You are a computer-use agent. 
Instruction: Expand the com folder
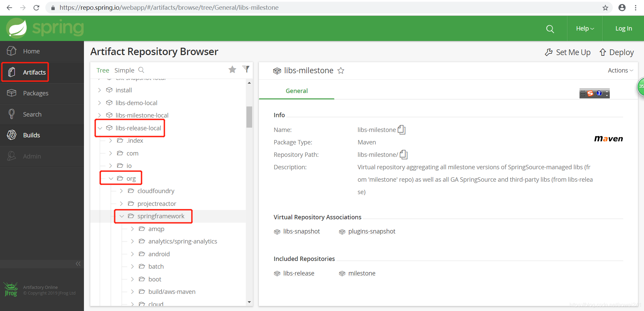(110, 153)
